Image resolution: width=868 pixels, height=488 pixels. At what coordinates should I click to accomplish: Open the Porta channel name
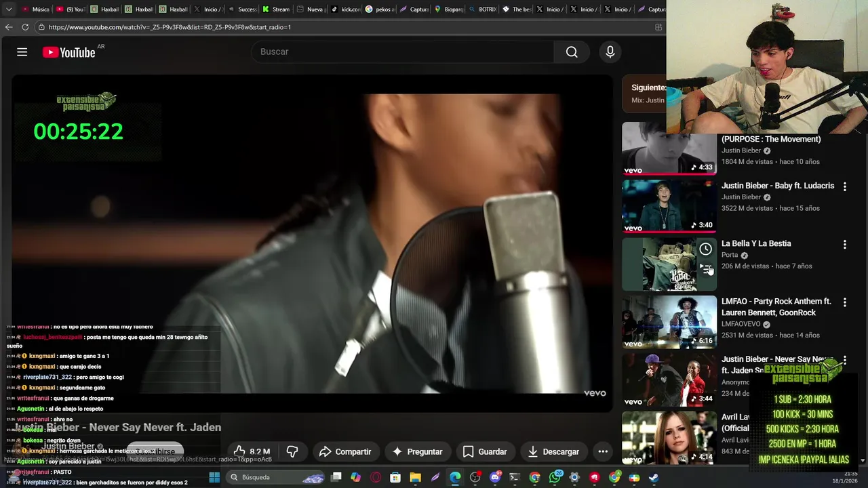coord(730,255)
